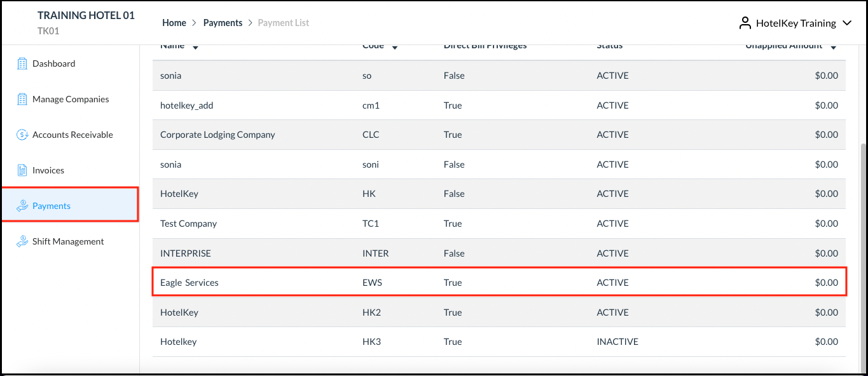Select the Manage Companies building icon
The width and height of the screenshot is (868, 376).
click(x=22, y=99)
